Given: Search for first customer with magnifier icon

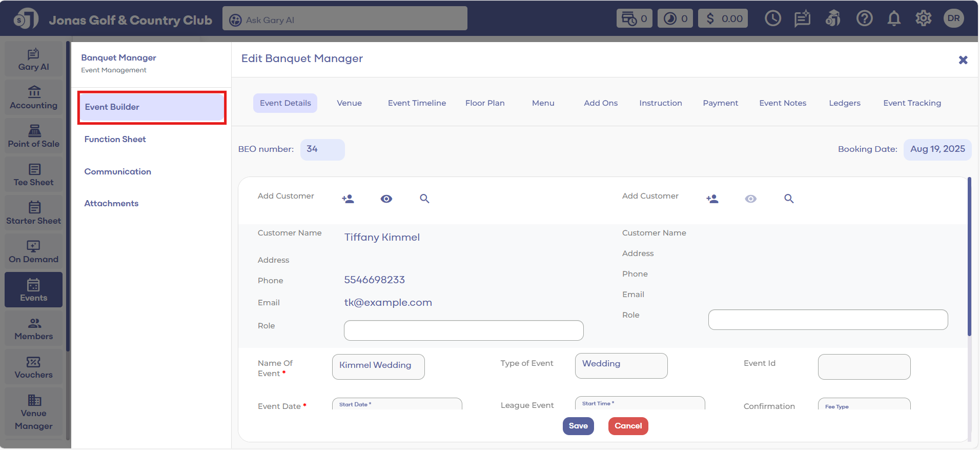Looking at the screenshot, I should (x=424, y=199).
